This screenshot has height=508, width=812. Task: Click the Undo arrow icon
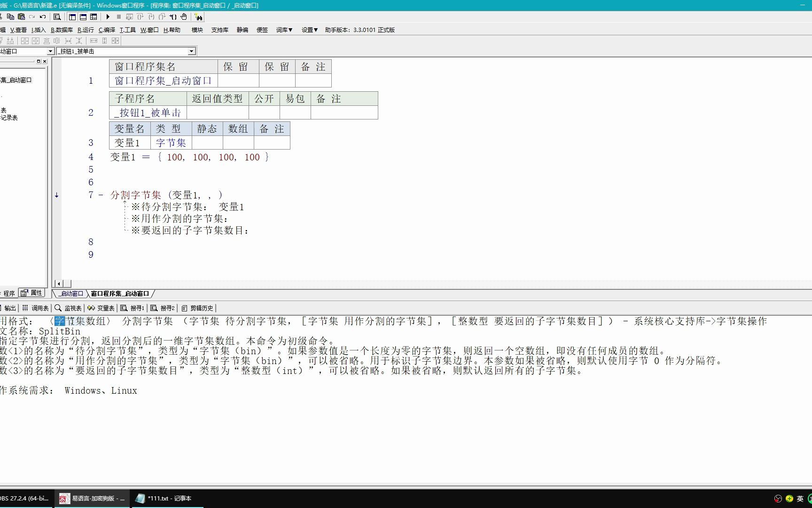(x=43, y=17)
